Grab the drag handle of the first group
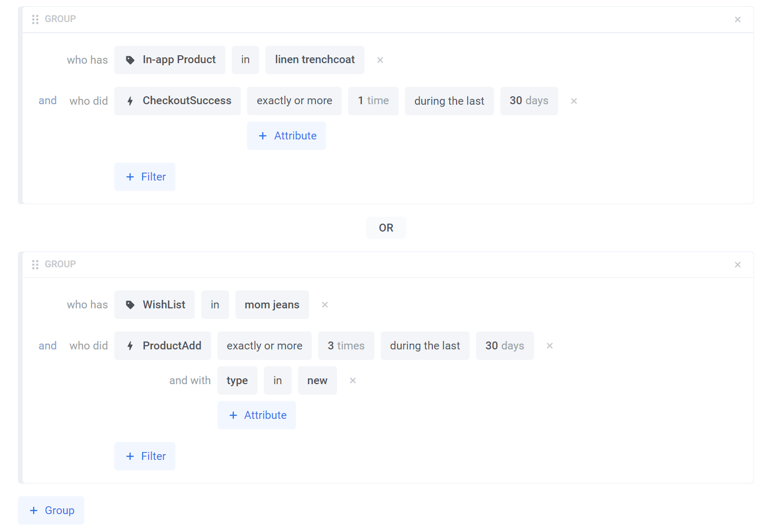772x532 pixels. [35, 19]
